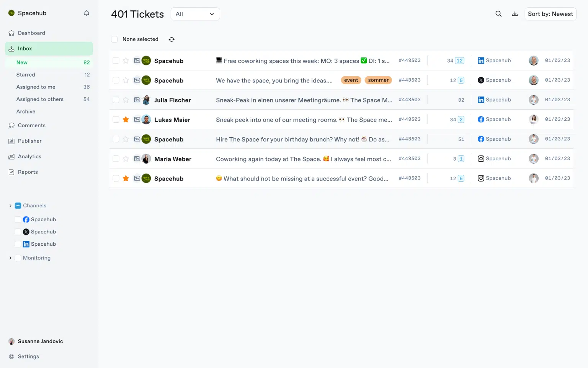Expand the Monitoring section

pos(10,258)
